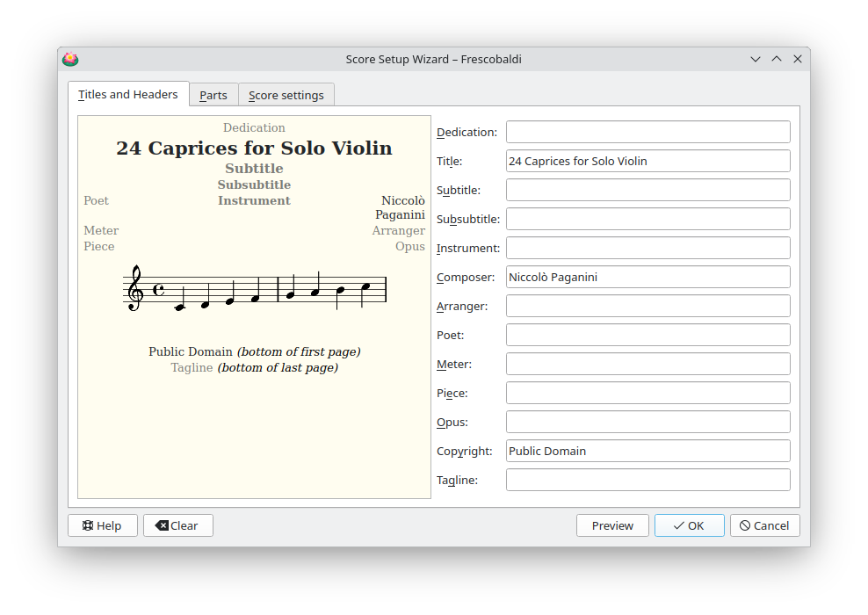Click Public Domain text in preview

point(191,352)
